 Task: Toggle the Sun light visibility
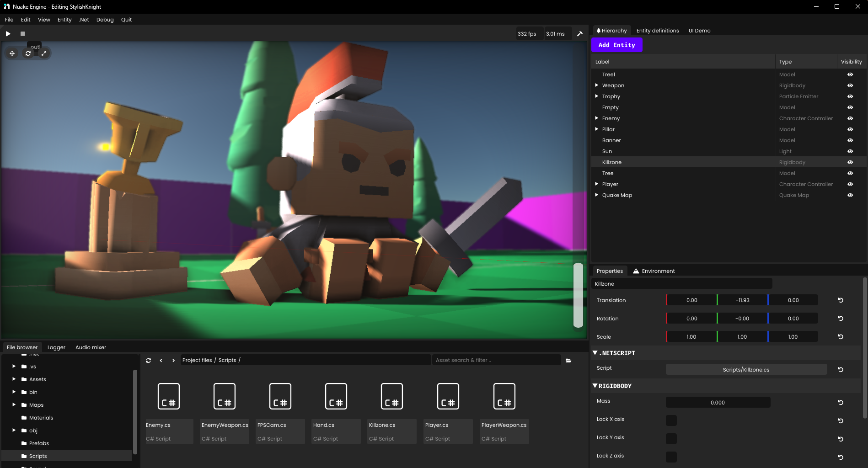850,151
